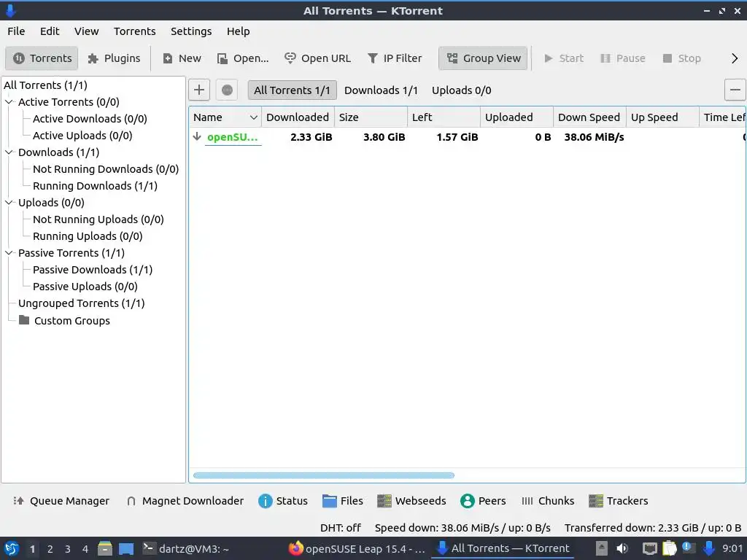Click the Open URL toolbar button
This screenshot has width=747, height=560.
pos(317,58)
